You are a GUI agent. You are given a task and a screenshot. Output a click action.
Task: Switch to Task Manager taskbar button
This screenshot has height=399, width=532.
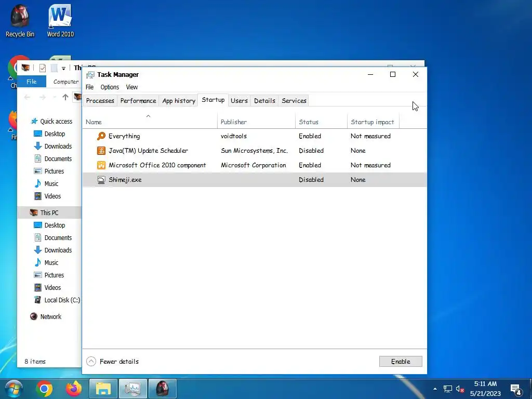coord(132,389)
